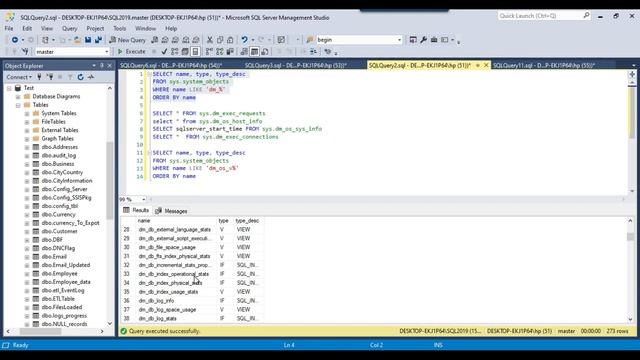The width and height of the screenshot is (640, 360).
Task: Click the New Query toolbar button
Action: (127, 40)
